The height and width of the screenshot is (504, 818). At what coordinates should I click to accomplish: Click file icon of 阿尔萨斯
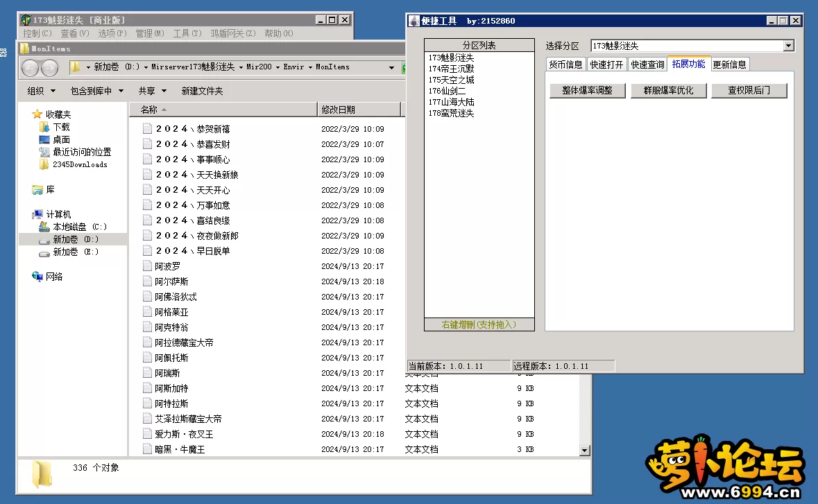147,281
